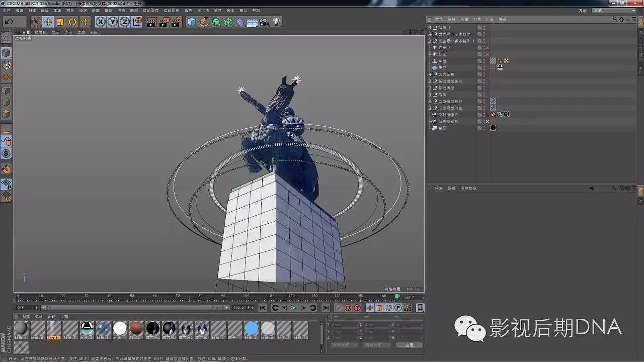Toggle visibility dots for 天空 object
644x362 pixels.
pyautogui.click(x=484, y=67)
